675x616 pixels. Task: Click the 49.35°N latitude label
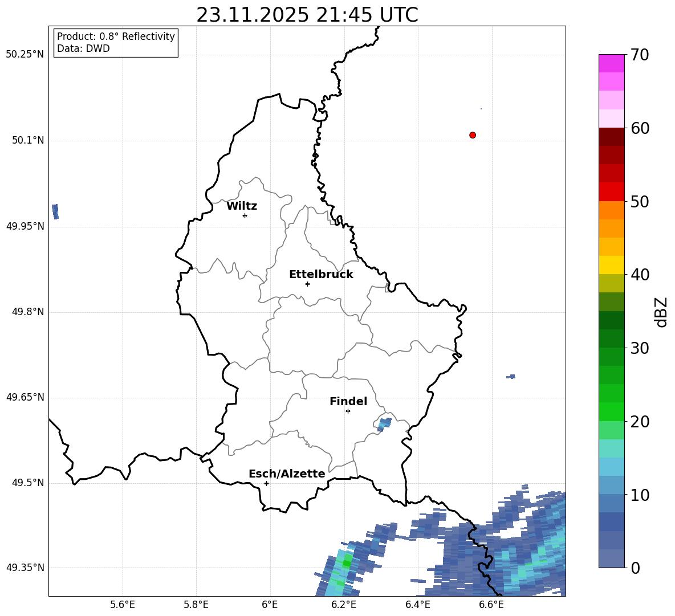[25, 568]
